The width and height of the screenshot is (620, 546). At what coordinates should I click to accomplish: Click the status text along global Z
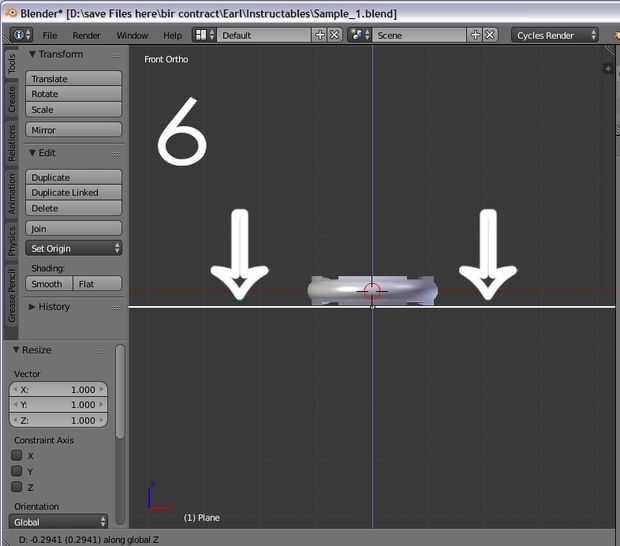pos(88,540)
